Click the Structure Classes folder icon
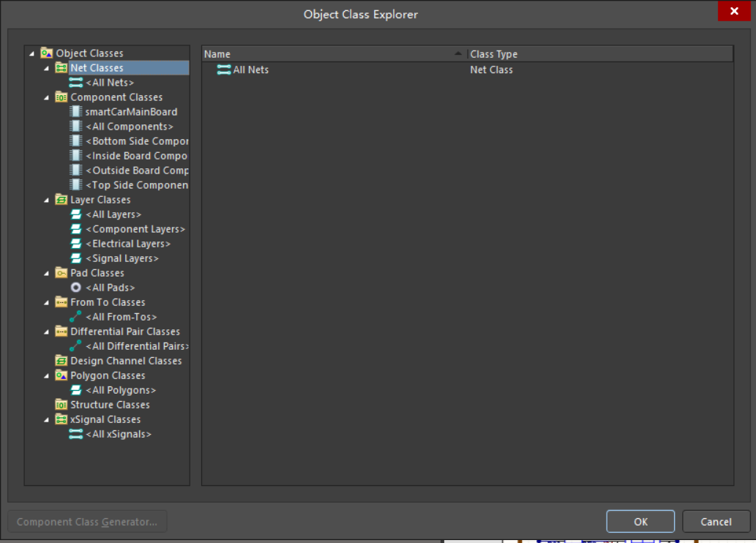Screen dimensions: 756x543 coord(61,405)
